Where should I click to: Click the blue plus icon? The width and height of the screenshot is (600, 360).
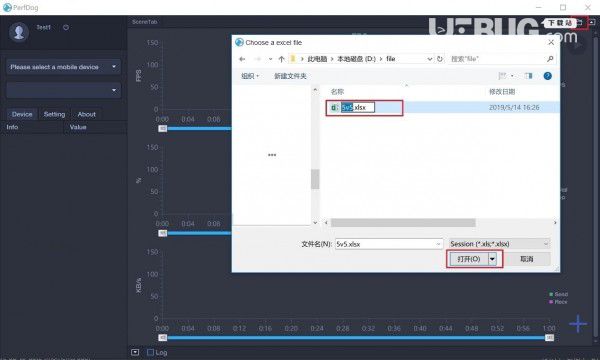coord(578,324)
